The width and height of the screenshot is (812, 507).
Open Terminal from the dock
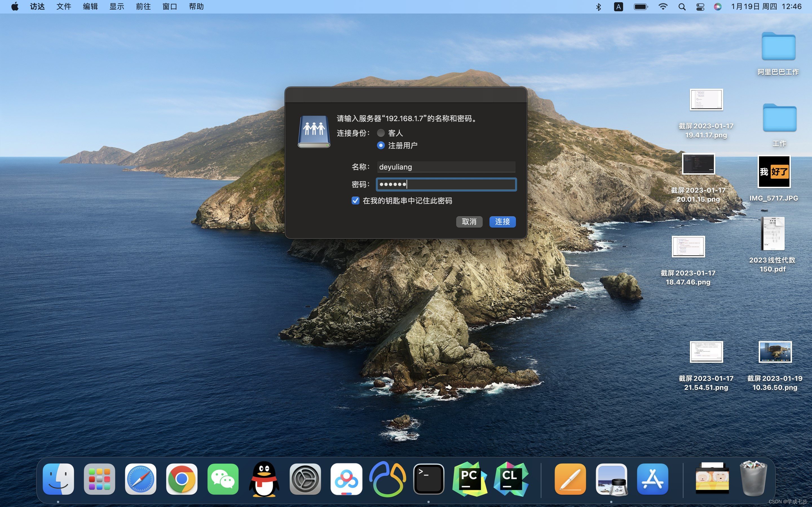(429, 479)
